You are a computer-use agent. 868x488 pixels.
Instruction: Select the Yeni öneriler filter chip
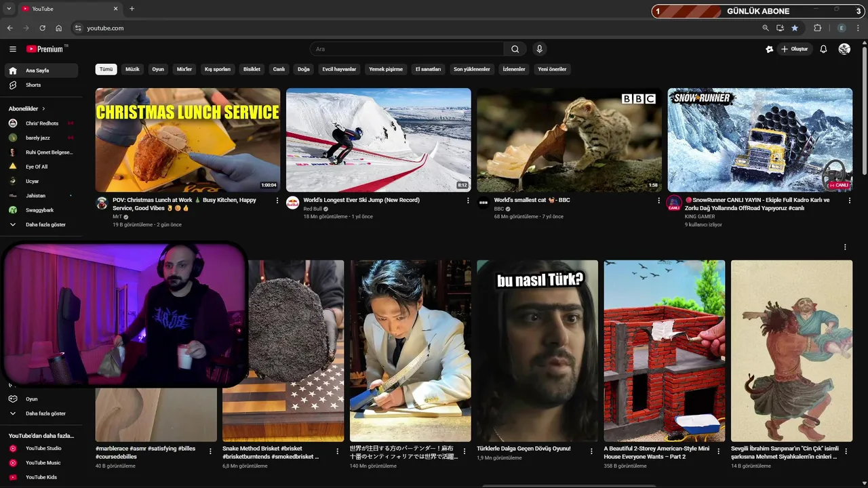(552, 69)
